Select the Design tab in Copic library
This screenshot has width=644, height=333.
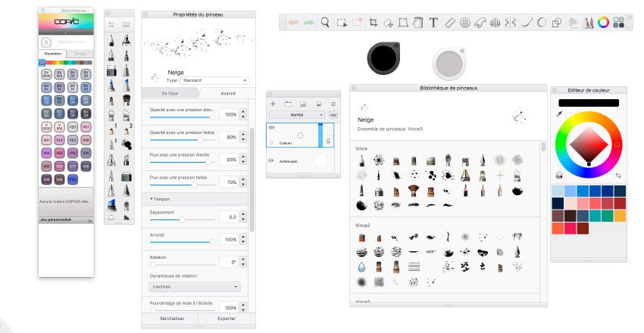[80, 54]
